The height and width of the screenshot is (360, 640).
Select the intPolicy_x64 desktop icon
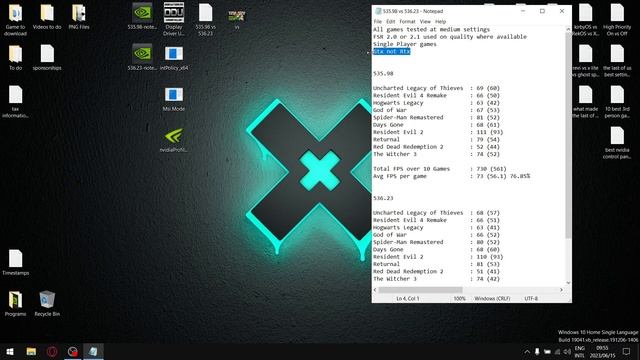point(174,58)
